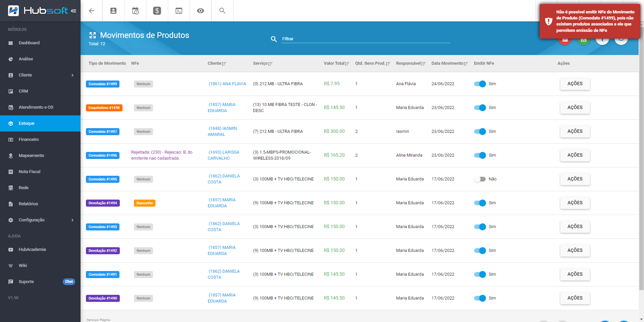Screen dimensions: 644x322
Task: Open the dollar sign financial icon
Action: click(157, 11)
